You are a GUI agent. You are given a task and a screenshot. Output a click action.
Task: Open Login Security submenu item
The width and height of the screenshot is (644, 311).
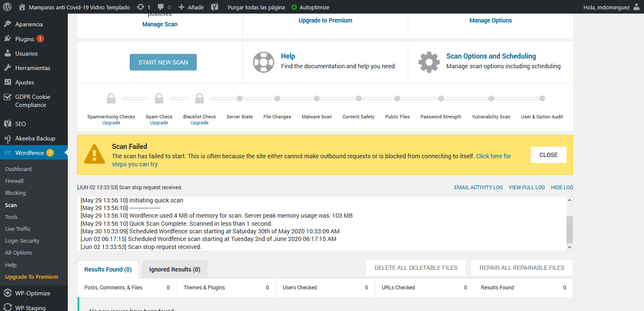(22, 241)
